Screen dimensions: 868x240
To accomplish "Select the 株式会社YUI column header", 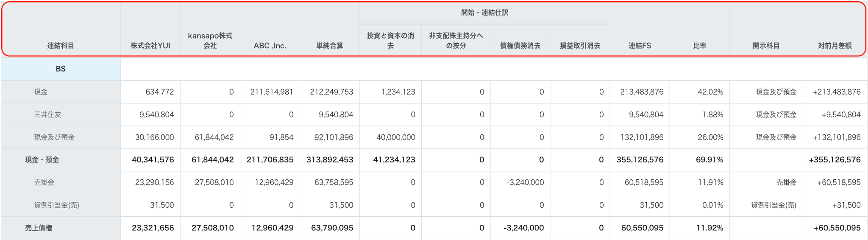I will point(150,46).
